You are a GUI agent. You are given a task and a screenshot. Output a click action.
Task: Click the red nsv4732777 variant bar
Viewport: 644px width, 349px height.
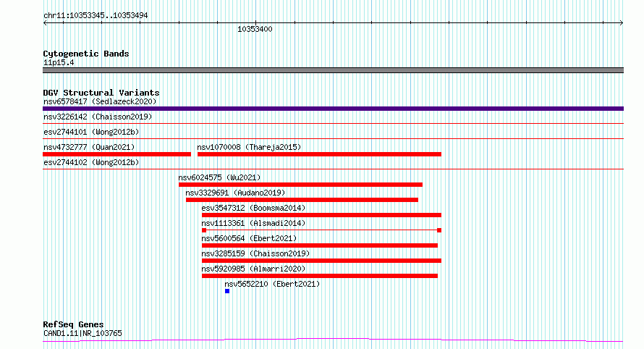pos(116,154)
